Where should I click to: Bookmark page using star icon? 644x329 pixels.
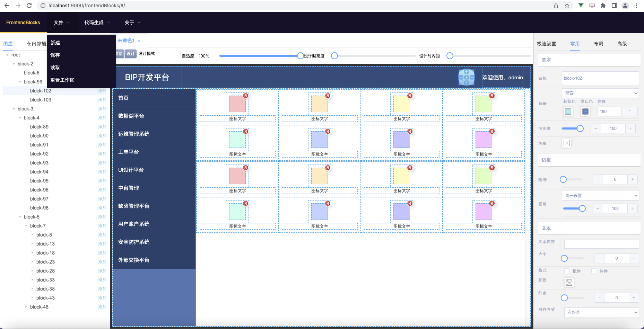pyautogui.click(x=567, y=6)
